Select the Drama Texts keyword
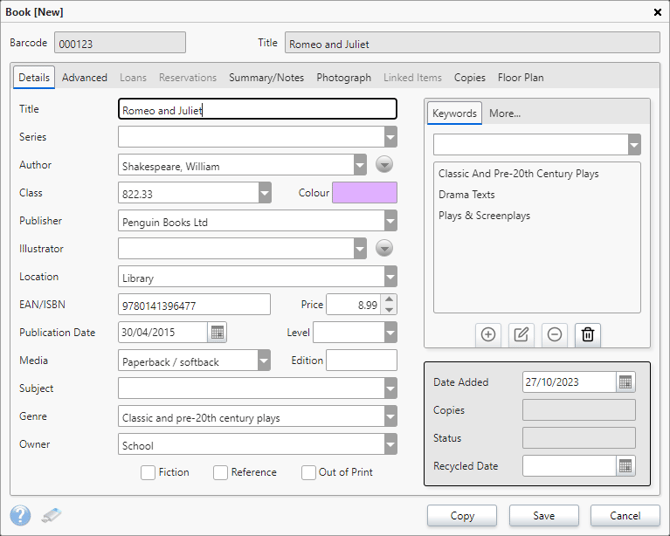This screenshot has height=536, width=670. pos(467,194)
